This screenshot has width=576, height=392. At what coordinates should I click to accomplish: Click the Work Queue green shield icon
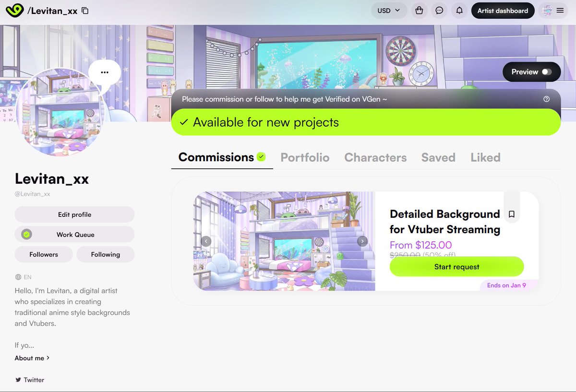pos(27,234)
